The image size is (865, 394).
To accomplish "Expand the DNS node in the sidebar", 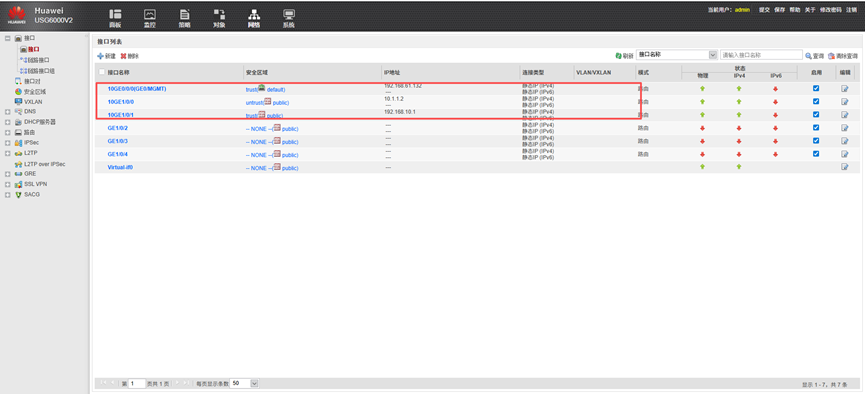I will click(8, 111).
